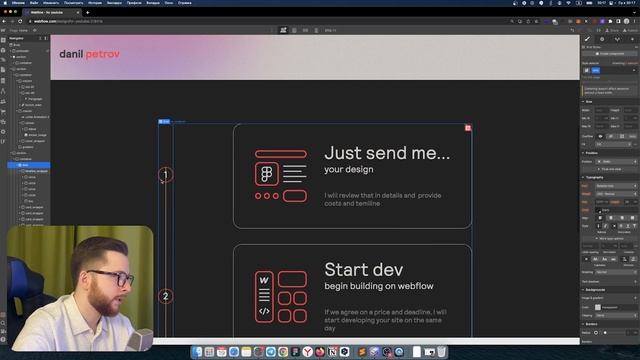
Task: Select the desktop breakpoint icon
Action: tap(283, 30)
